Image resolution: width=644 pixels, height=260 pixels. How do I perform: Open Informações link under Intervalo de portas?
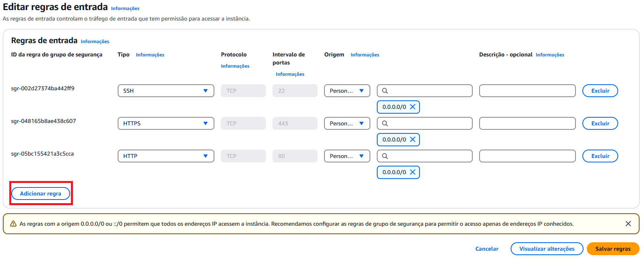point(290,74)
